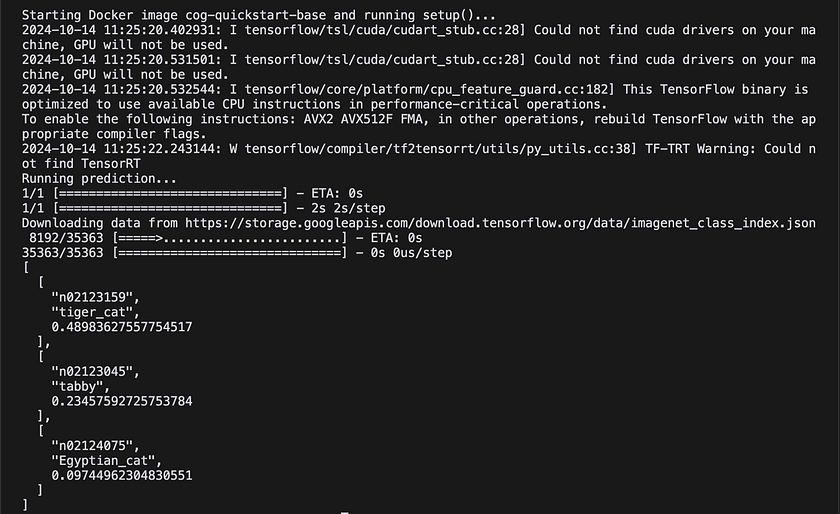Click the "AVX2 AVX512F FMA" instructions text
840x514 pixels.
365,119
